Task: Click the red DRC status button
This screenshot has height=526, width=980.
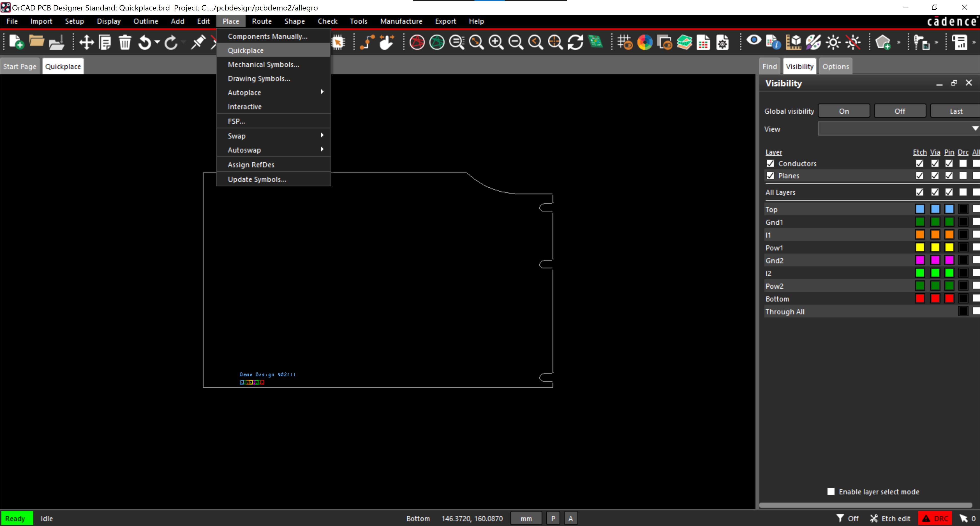Action: 935,518
